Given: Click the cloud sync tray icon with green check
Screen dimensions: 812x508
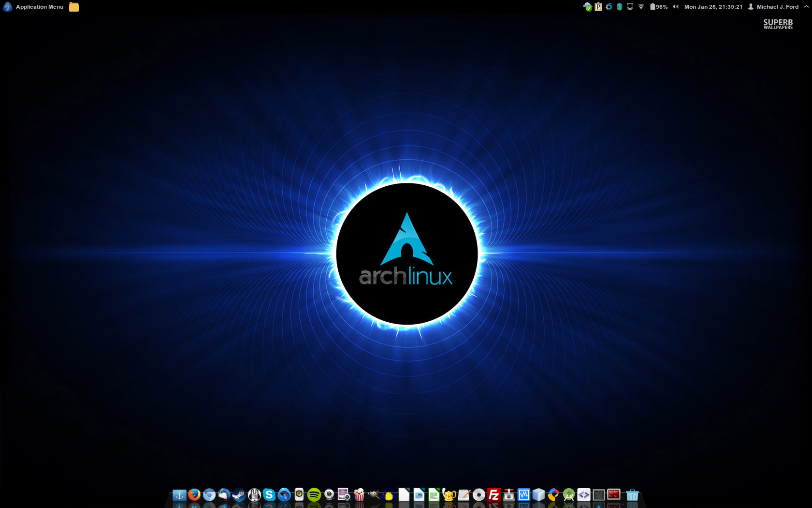Looking at the screenshot, I should 588,7.
